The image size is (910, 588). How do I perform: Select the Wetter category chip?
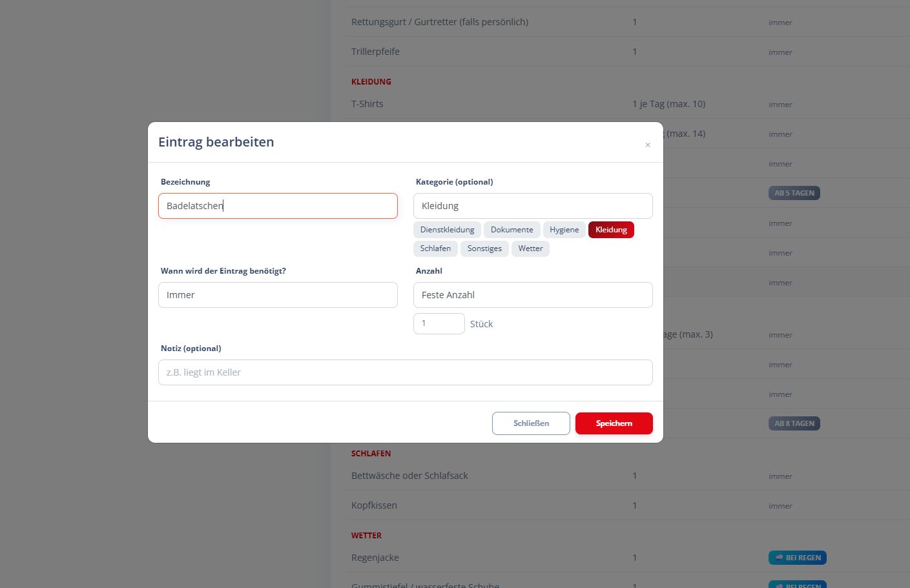[530, 248]
